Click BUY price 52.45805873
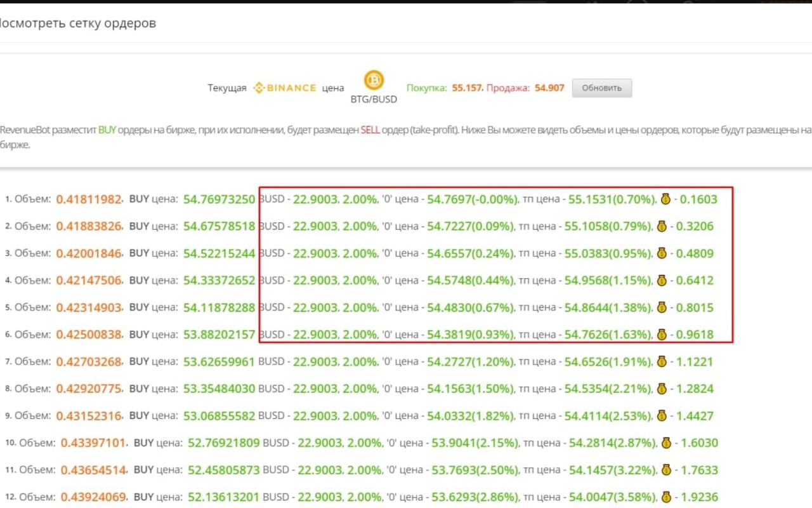The image size is (812, 508). [224, 469]
